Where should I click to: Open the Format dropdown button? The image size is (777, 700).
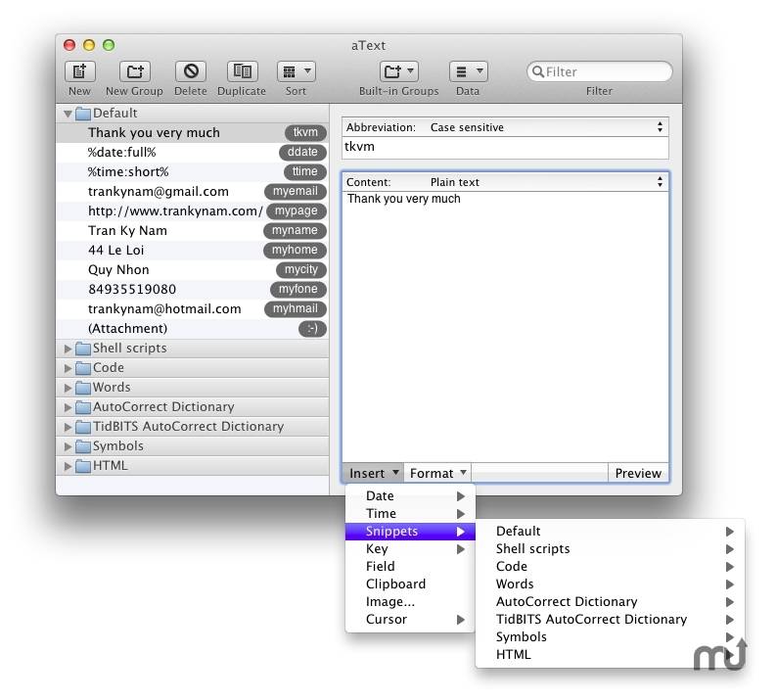pyautogui.click(x=437, y=473)
